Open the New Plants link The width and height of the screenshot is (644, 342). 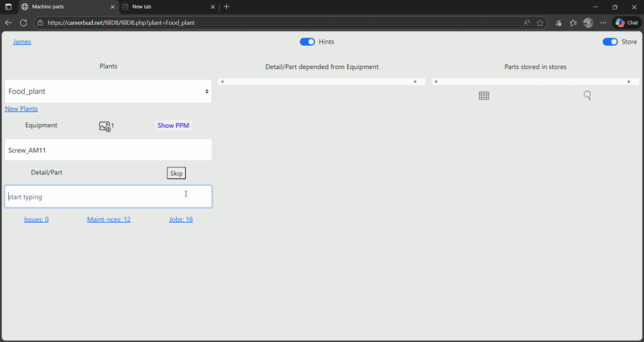click(22, 109)
